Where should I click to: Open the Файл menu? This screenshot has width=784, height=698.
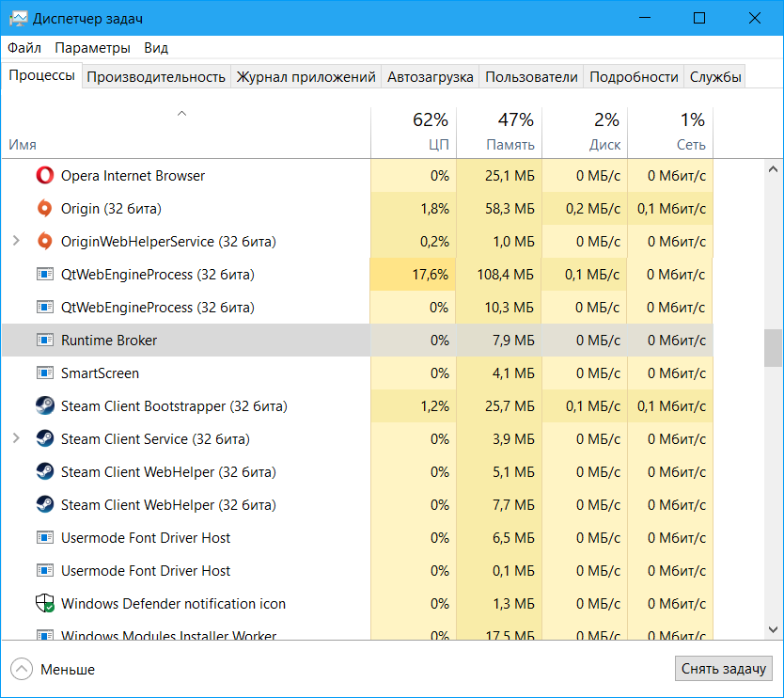coord(24,48)
